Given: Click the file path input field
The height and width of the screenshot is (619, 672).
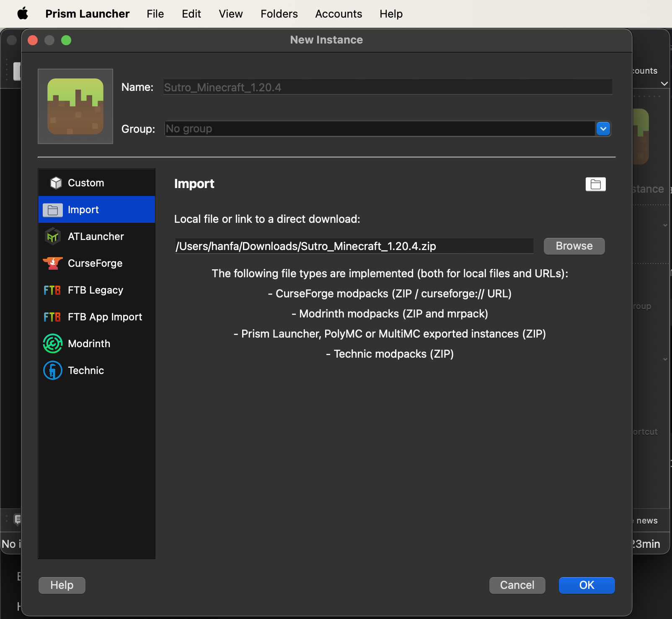Looking at the screenshot, I should (x=354, y=246).
